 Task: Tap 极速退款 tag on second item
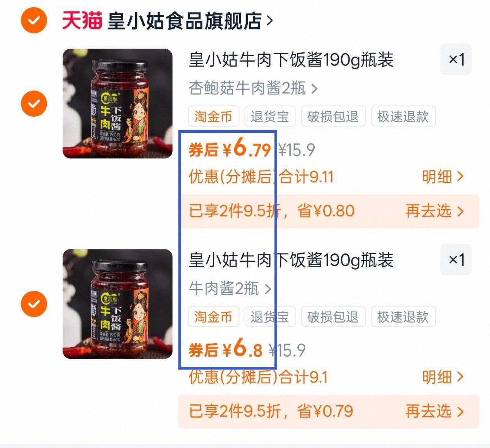[403, 317]
